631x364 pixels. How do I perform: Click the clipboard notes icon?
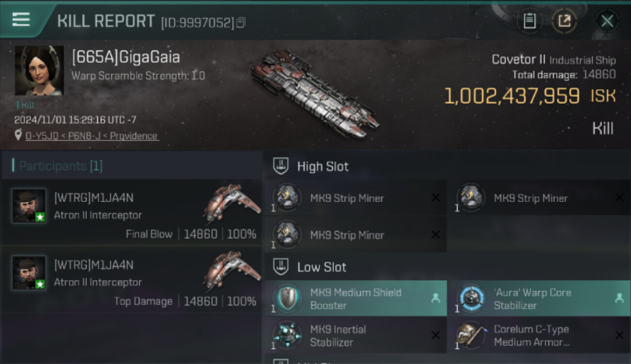point(530,21)
